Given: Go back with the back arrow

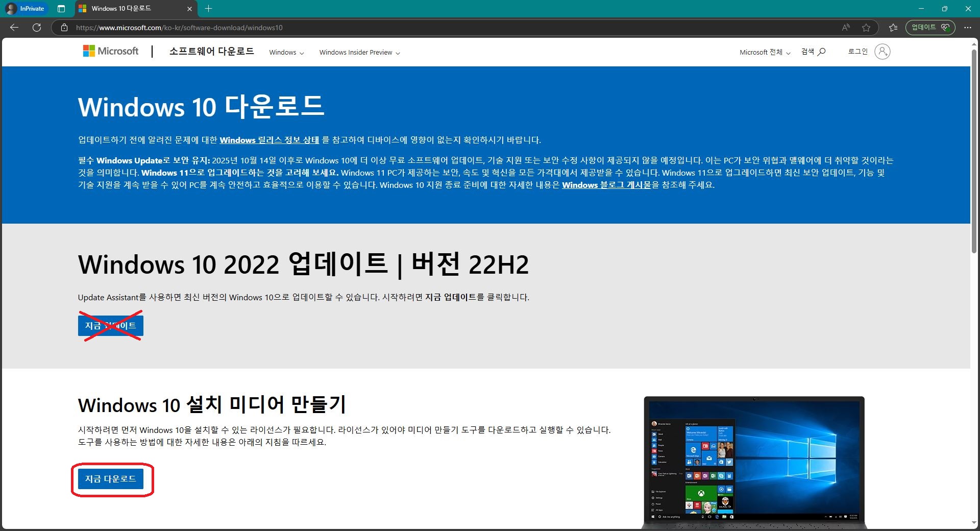Looking at the screenshot, I should point(14,28).
